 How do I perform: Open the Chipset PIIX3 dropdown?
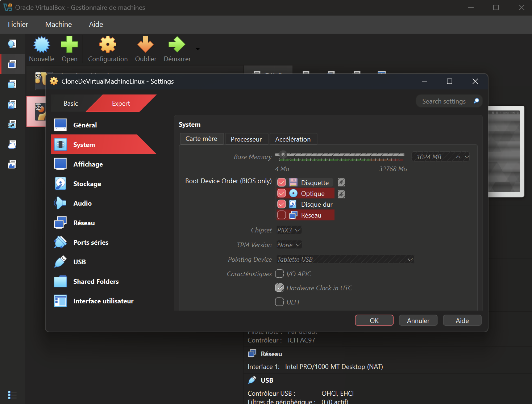tap(289, 230)
